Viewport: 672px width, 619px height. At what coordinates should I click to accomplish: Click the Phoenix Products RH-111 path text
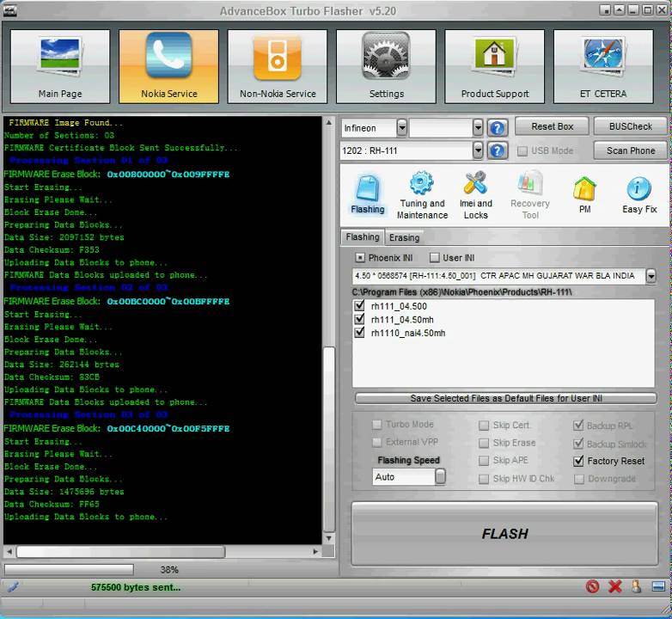[x=461, y=292]
